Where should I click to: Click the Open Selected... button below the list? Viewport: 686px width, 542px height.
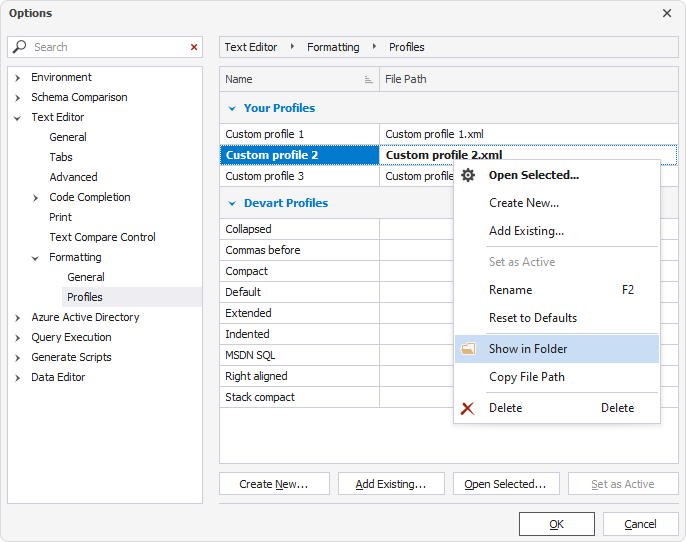click(x=506, y=484)
